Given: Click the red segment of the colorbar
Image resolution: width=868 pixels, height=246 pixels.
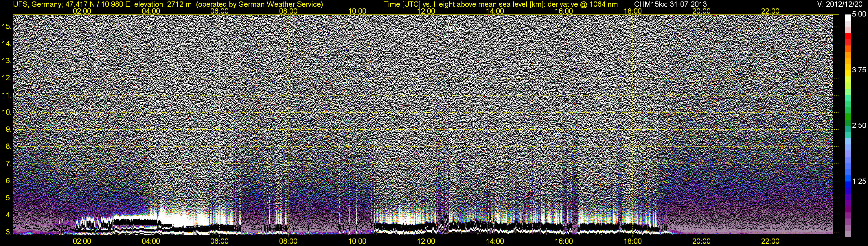Looking at the screenshot, I should point(848,36).
